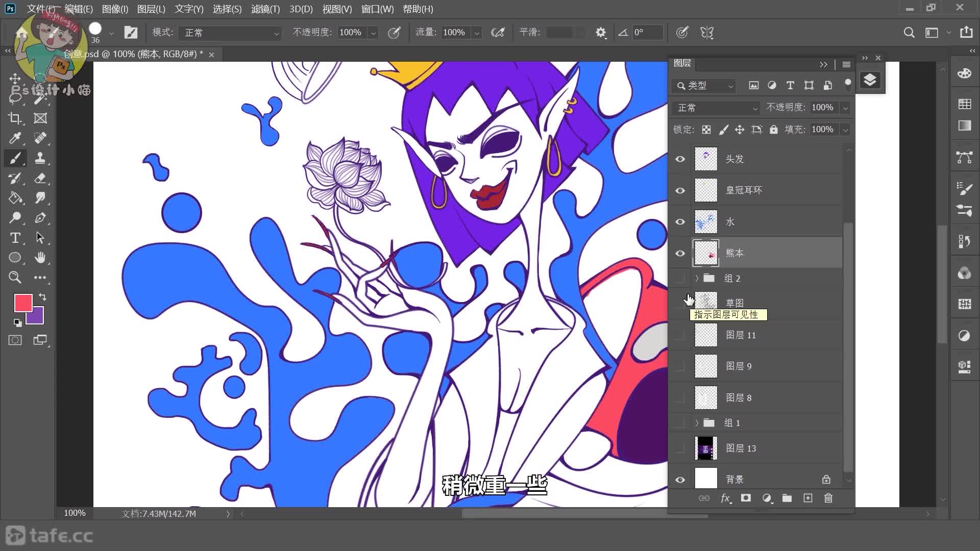Hide the 背景 layer
Viewport: 980px width, 551px height.
click(680, 480)
